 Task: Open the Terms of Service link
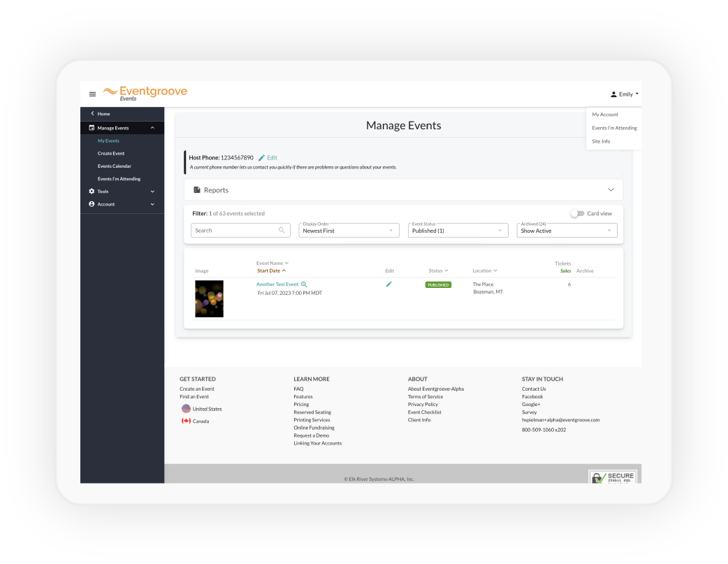[x=425, y=397]
